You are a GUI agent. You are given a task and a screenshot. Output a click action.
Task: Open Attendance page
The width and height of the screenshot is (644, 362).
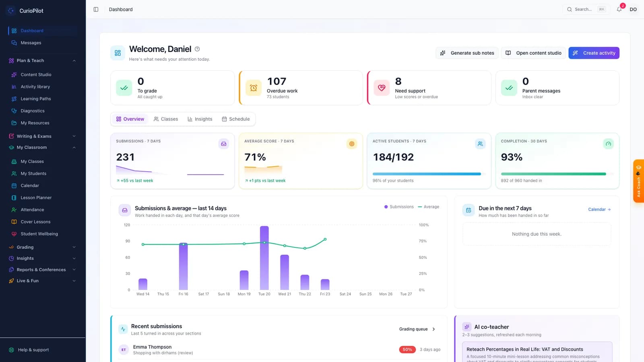click(x=43, y=210)
